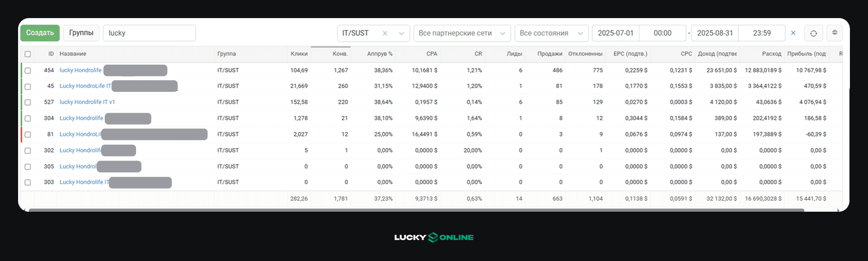
Task: Open the 'Все партнерские сети' dropdown
Action: [x=462, y=33]
